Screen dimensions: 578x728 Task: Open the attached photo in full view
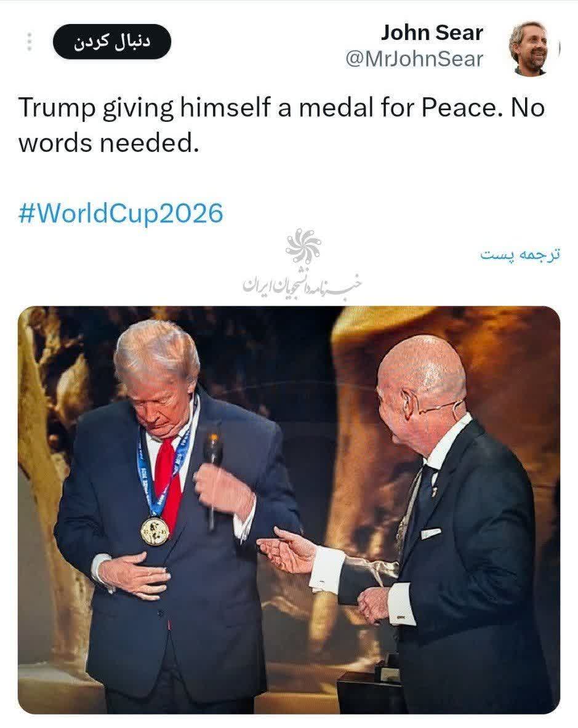pyautogui.click(x=289, y=510)
